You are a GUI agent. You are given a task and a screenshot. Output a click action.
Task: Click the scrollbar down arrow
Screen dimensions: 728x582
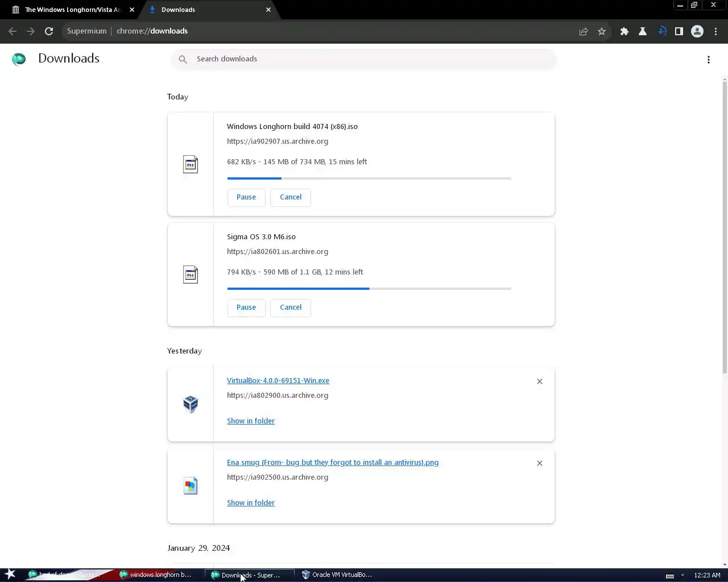pos(725,564)
